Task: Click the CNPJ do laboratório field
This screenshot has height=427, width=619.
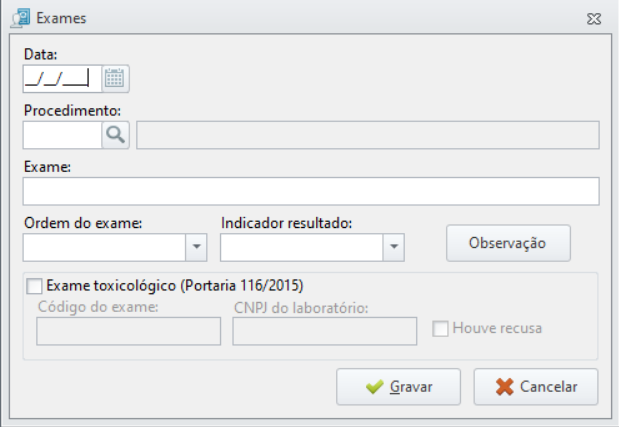Action: pyautogui.click(x=325, y=331)
